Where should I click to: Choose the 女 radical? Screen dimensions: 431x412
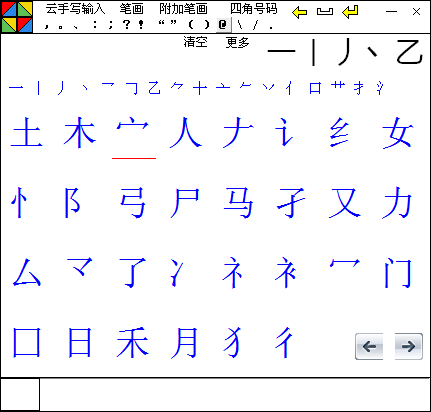398,132
